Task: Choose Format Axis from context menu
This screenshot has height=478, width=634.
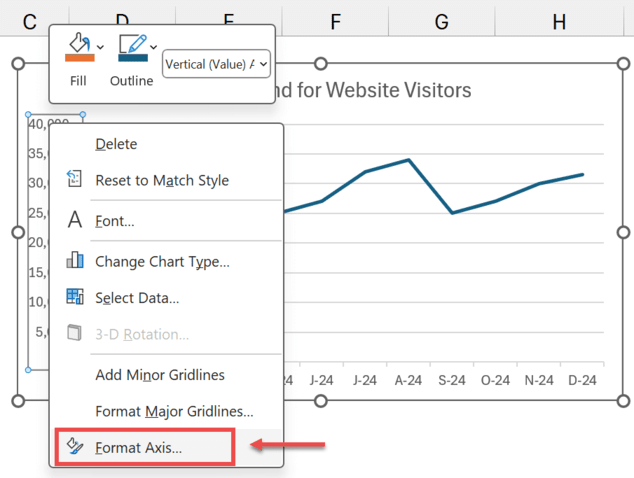Action: click(138, 447)
